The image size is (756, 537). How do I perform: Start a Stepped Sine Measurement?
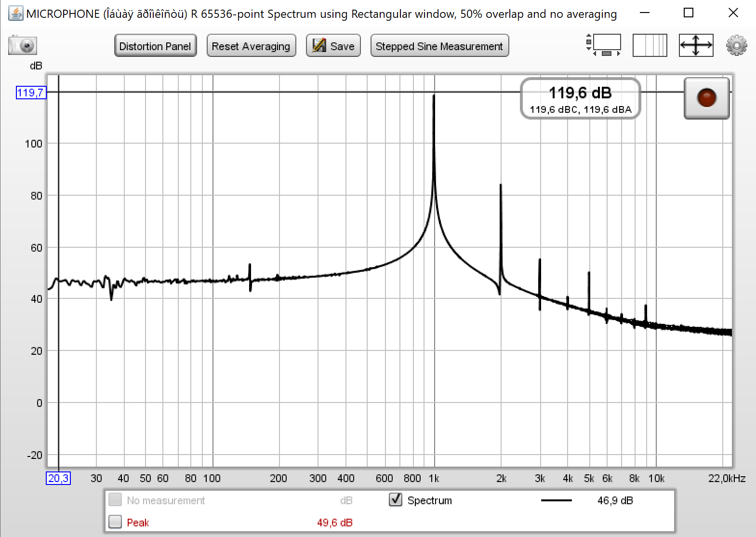439,46
